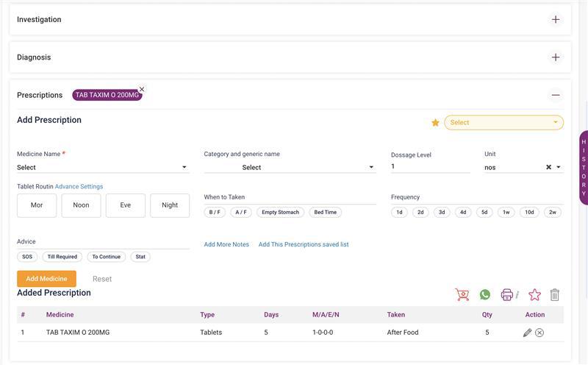The height and width of the screenshot is (365, 588).
Task: Clear the nos unit selection
Action: point(548,167)
